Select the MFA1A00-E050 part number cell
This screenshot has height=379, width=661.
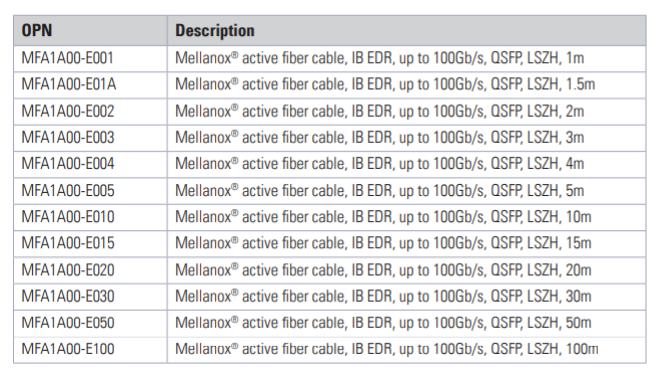(90, 323)
